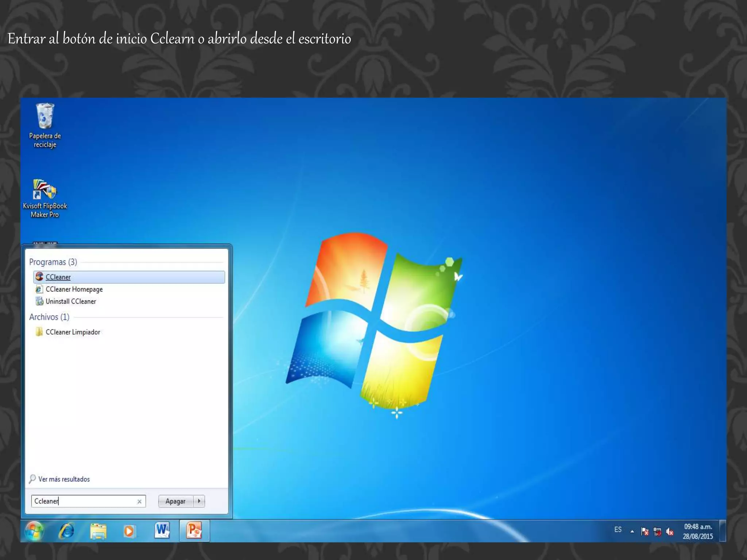Screen dimensions: 747x560
Task: Open the network status tray icon
Action: pos(657,532)
